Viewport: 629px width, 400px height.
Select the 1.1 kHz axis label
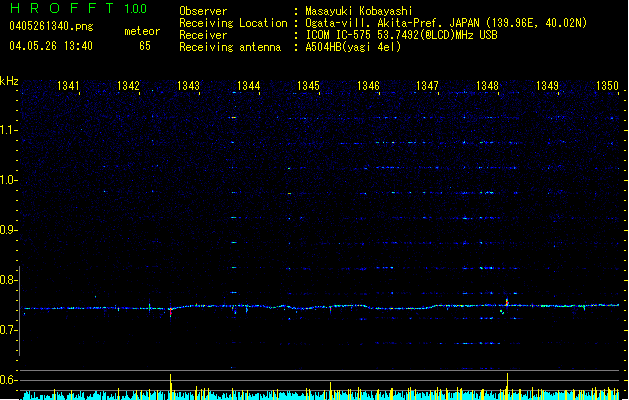coord(8,130)
